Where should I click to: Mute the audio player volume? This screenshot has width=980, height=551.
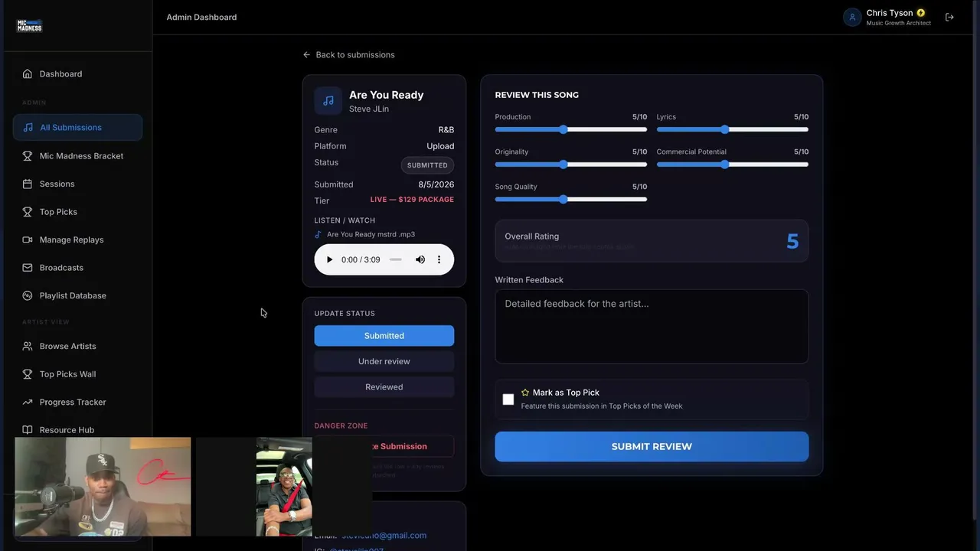coord(420,259)
